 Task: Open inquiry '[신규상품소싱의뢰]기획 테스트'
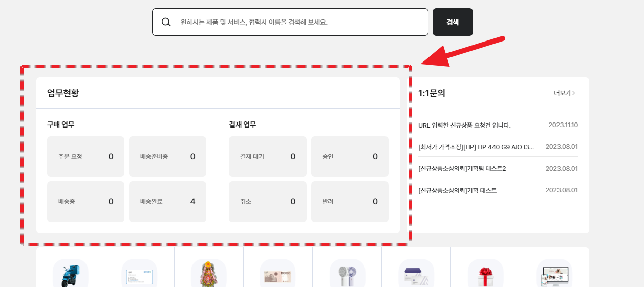[x=457, y=191]
